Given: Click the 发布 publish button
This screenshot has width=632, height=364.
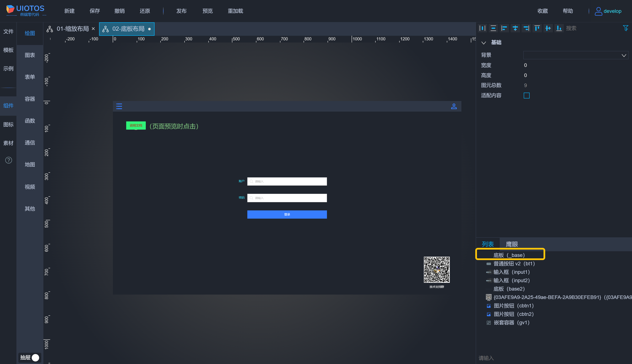Looking at the screenshot, I should [x=181, y=11].
